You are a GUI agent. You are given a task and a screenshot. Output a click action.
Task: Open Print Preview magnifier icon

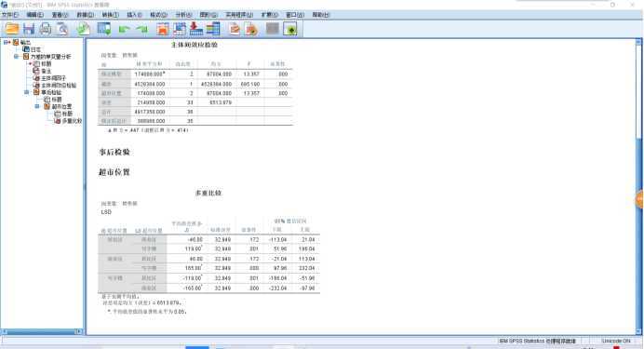(62, 29)
